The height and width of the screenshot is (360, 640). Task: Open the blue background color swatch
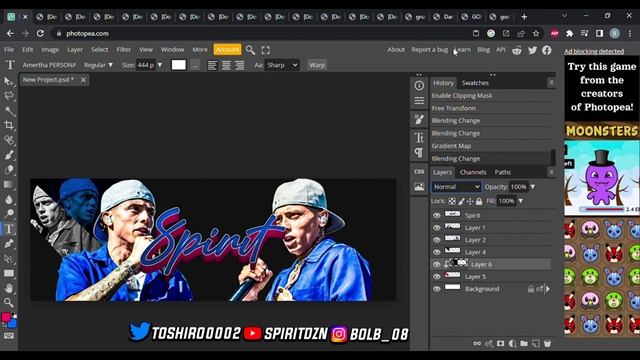coord(12,323)
